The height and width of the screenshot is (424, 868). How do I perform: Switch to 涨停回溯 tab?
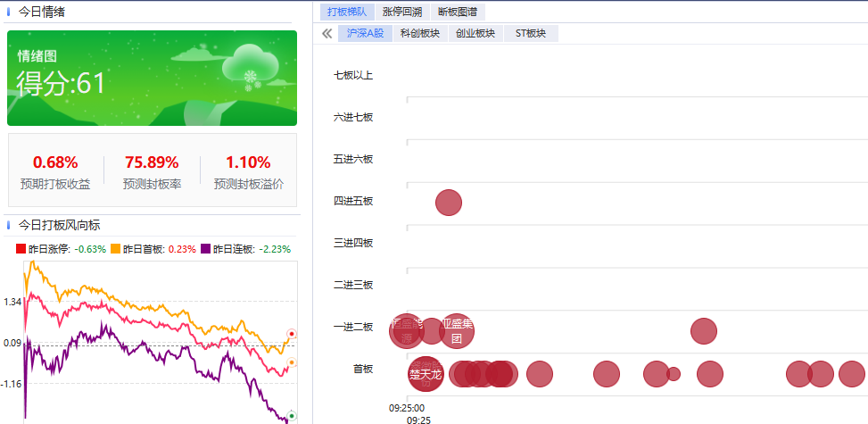402,12
